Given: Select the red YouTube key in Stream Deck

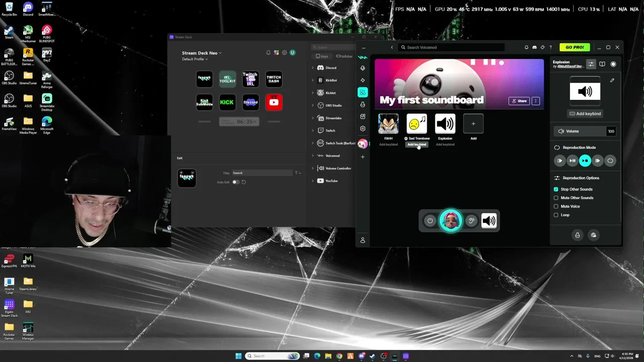Looking at the screenshot, I should click(274, 102).
